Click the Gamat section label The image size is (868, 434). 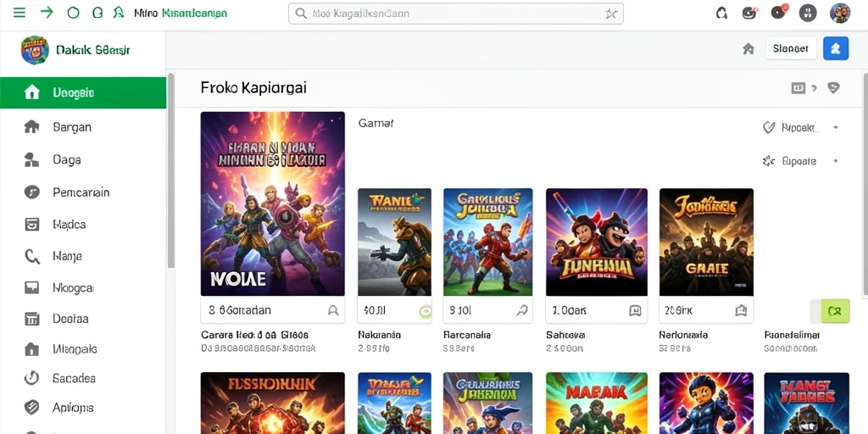pyautogui.click(x=376, y=124)
